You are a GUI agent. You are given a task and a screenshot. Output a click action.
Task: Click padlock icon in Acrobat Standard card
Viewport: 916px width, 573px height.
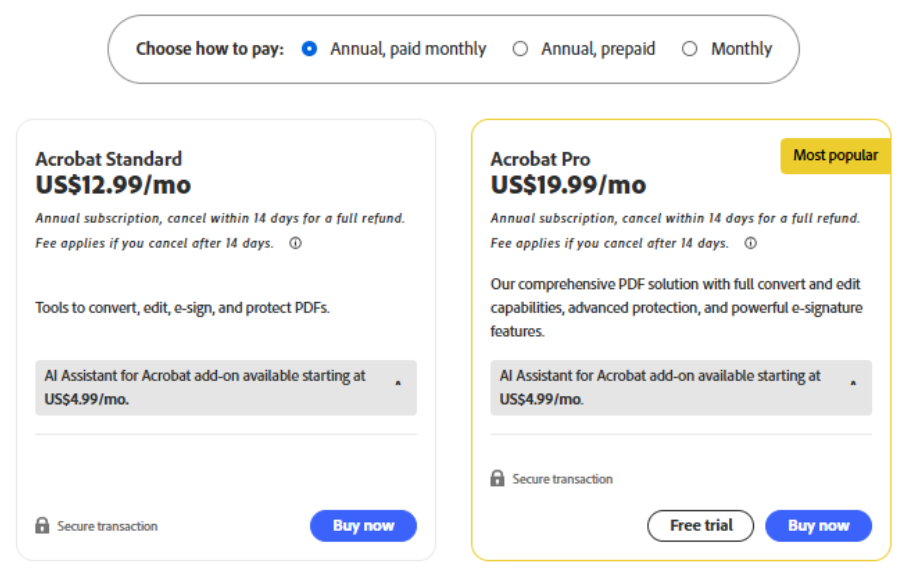click(42, 525)
